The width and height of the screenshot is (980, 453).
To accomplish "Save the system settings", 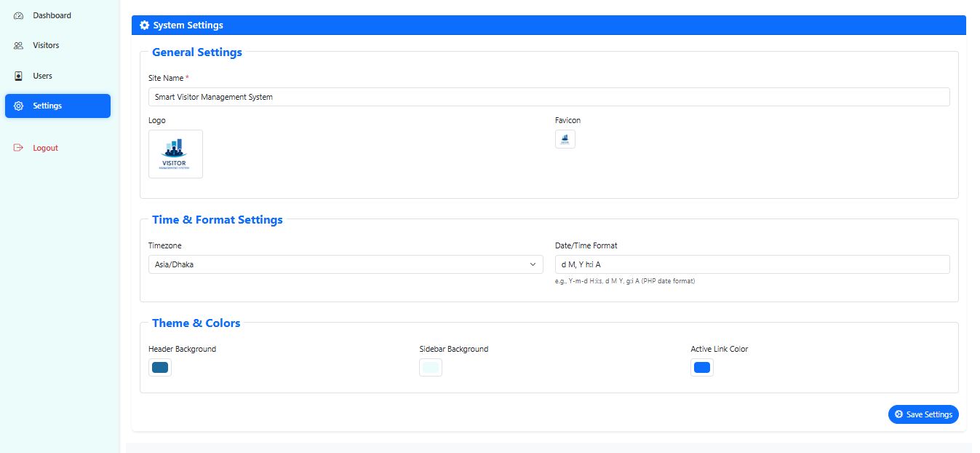I will (923, 414).
